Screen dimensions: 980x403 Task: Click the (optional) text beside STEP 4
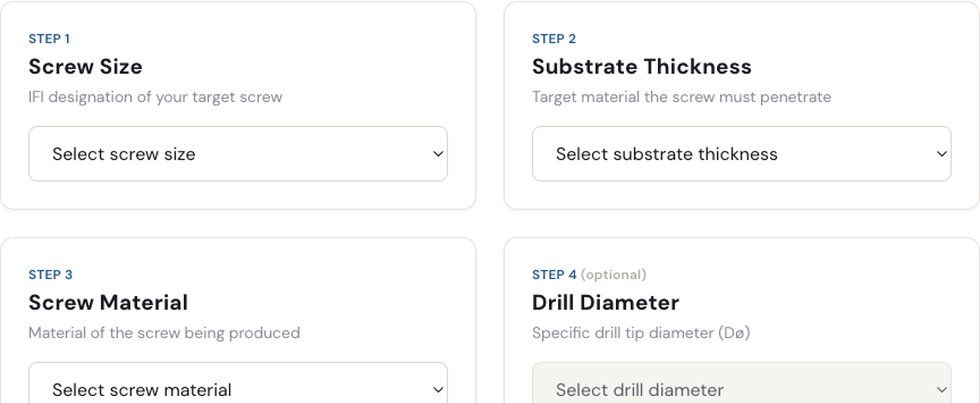(x=613, y=274)
